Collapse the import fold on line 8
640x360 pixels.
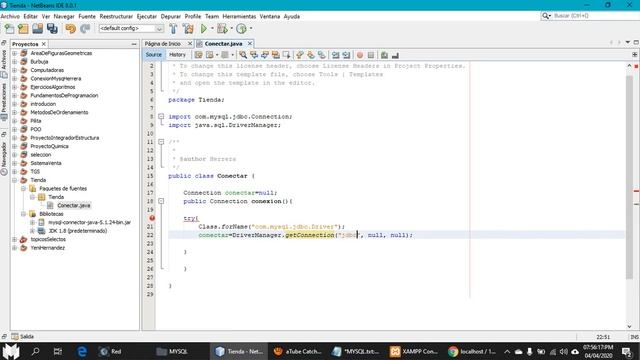click(161, 117)
